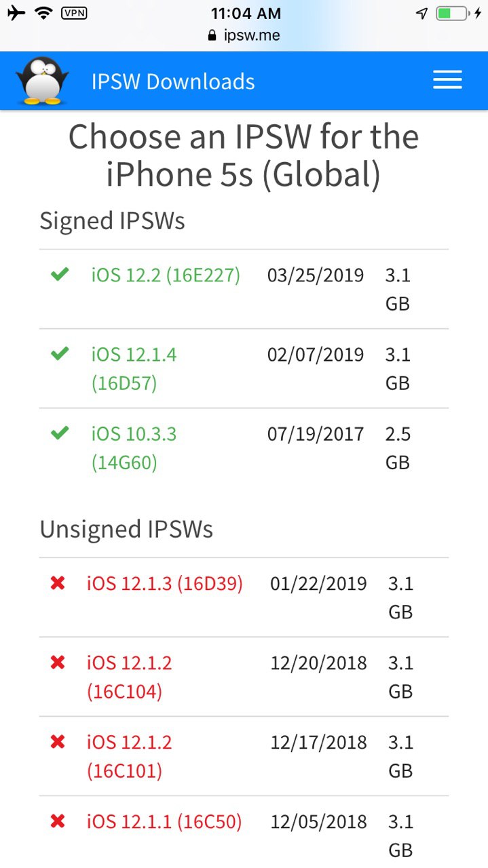Tap the green checkmark beside iOS 12.2
This screenshot has height=868, width=488.
coord(60,275)
